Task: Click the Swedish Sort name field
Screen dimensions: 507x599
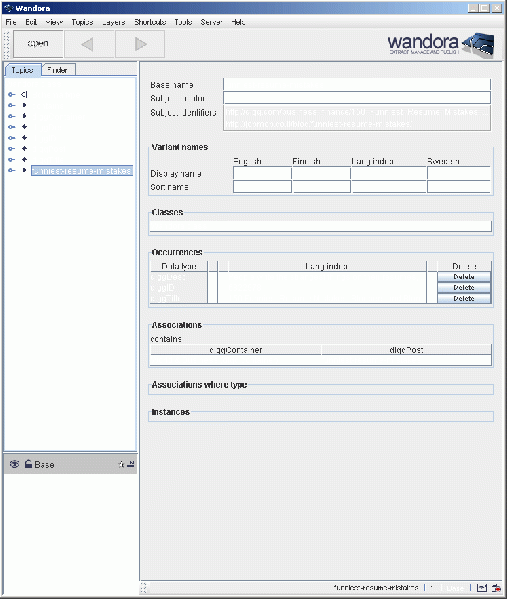Action: pos(459,187)
